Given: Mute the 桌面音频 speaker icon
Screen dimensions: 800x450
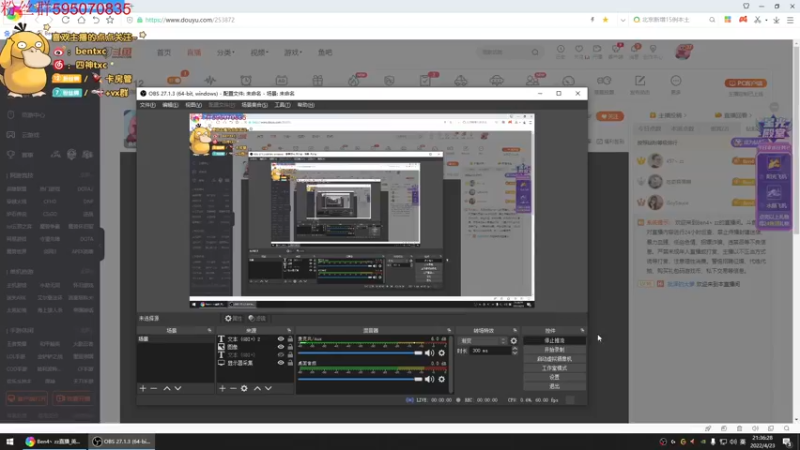Looking at the screenshot, I should click(430, 379).
